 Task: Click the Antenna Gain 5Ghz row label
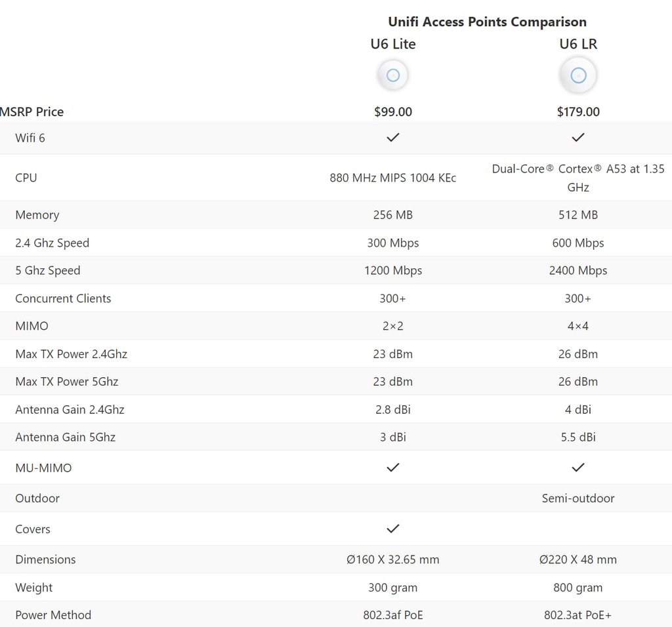[x=65, y=437]
